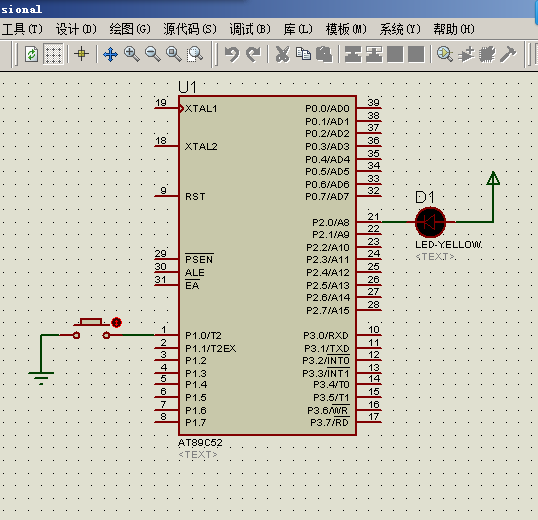Click the Block Copy icon
This screenshot has width=538, height=520.
353,54
